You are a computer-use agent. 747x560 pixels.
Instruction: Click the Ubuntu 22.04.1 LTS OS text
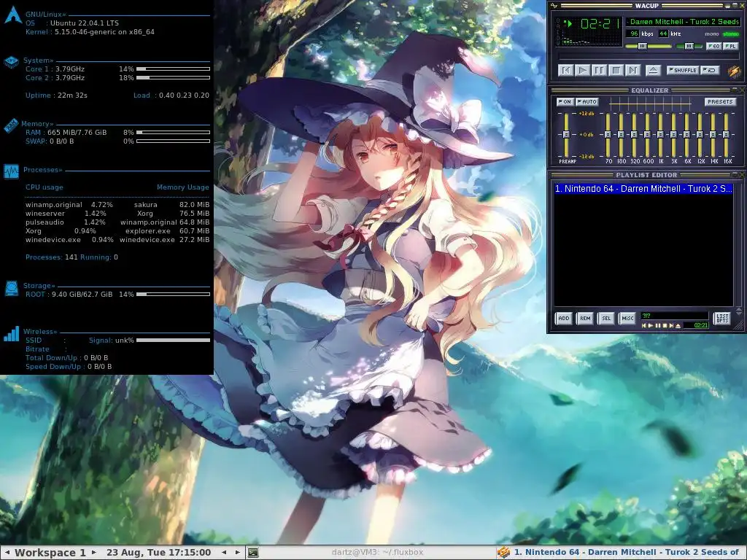click(85, 23)
